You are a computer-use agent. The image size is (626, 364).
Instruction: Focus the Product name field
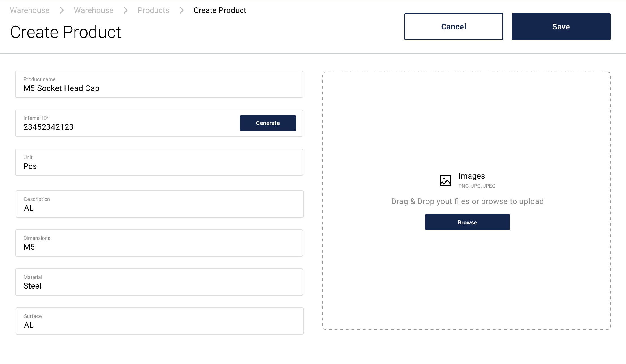(159, 84)
